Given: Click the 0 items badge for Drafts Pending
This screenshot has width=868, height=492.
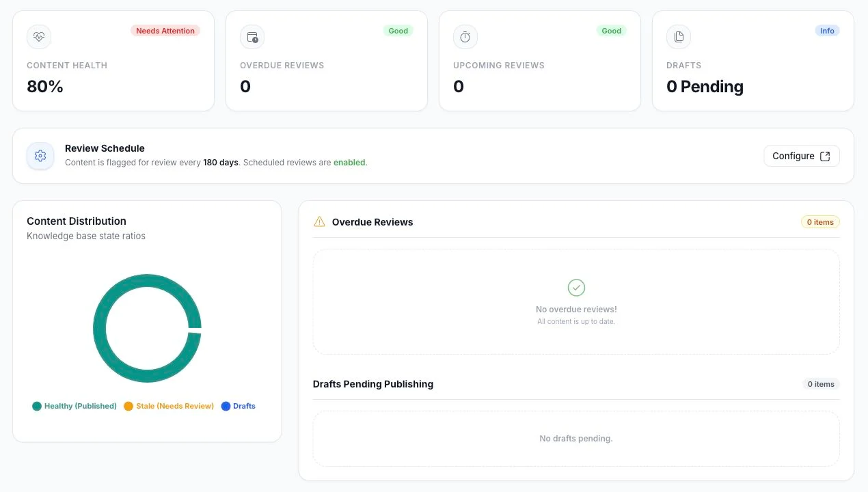Looking at the screenshot, I should (821, 384).
